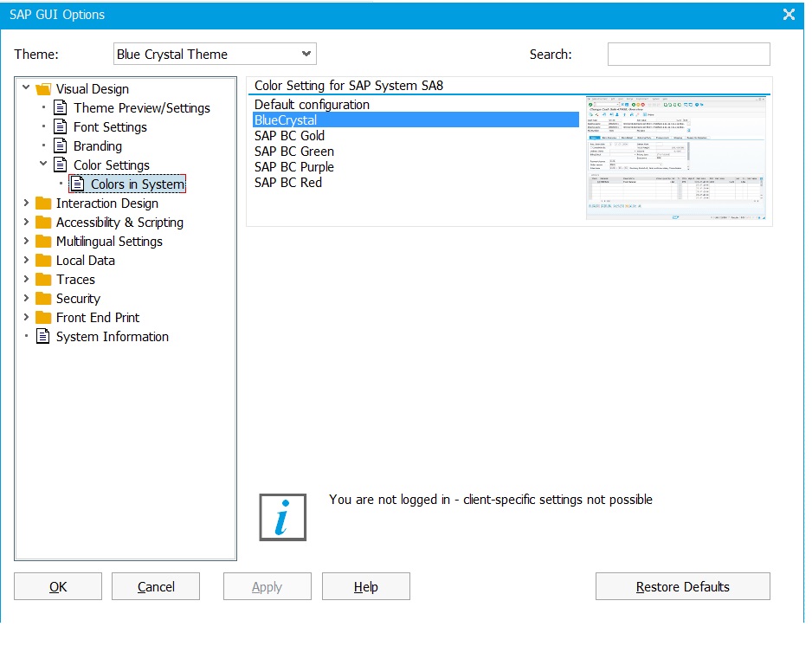Choose the SAP BC Purple color setting
Image resolution: width=812 pixels, height=646 pixels.
(x=416, y=167)
